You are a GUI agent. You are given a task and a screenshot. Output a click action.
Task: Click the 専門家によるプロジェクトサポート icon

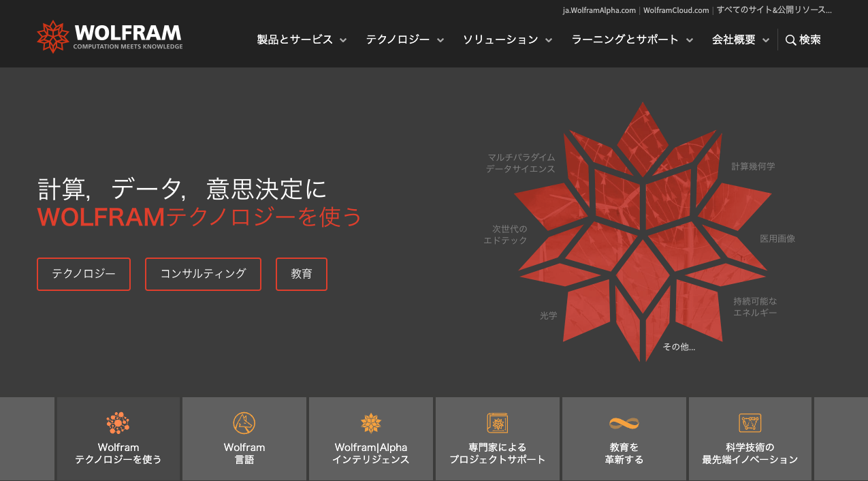[497, 423]
